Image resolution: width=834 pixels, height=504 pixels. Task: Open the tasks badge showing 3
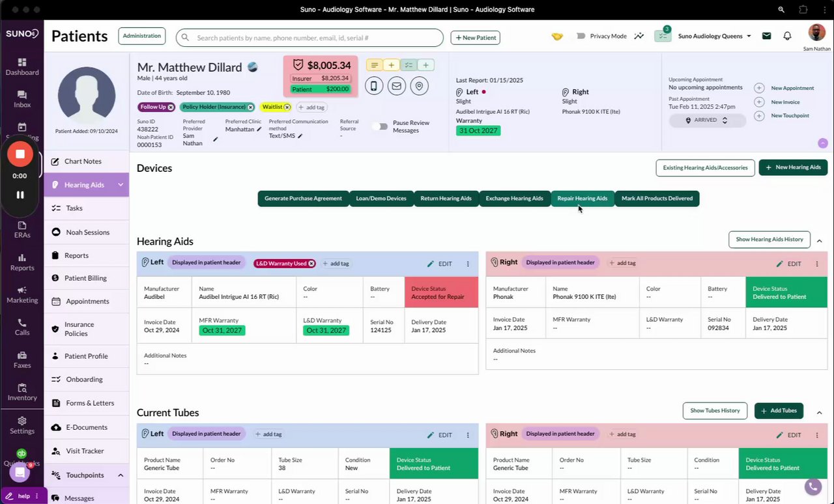663,35
